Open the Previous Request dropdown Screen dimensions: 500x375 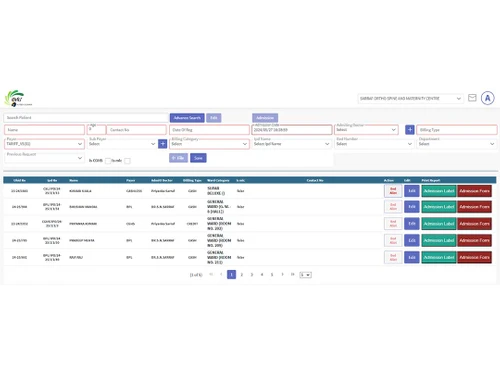coord(44,158)
